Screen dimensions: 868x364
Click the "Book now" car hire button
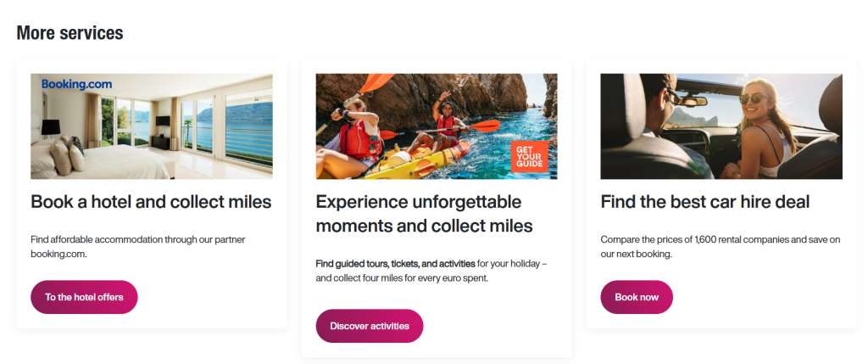tap(637, 297)
